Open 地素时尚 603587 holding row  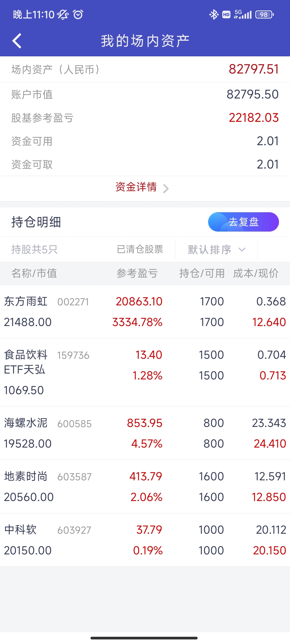(x=145, y=486)
